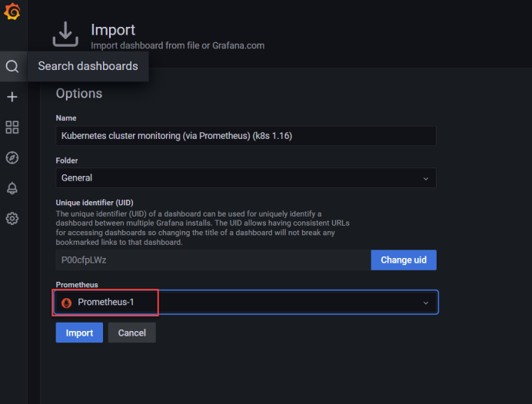This screenshot has width=532, height=404.
Task: Click the chevron arrow of Folder dropdown
Action: point(426,178)
